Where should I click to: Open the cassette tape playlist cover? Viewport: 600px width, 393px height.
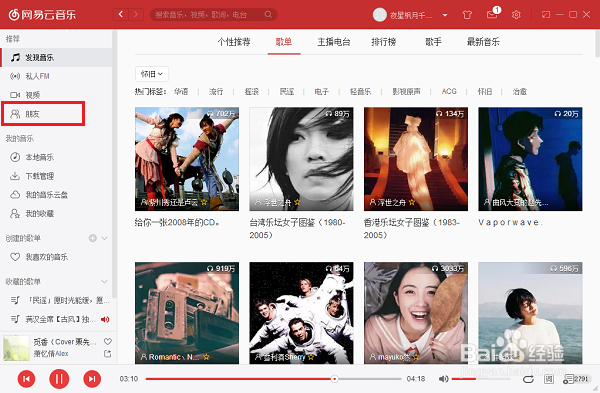coord(187,313)
